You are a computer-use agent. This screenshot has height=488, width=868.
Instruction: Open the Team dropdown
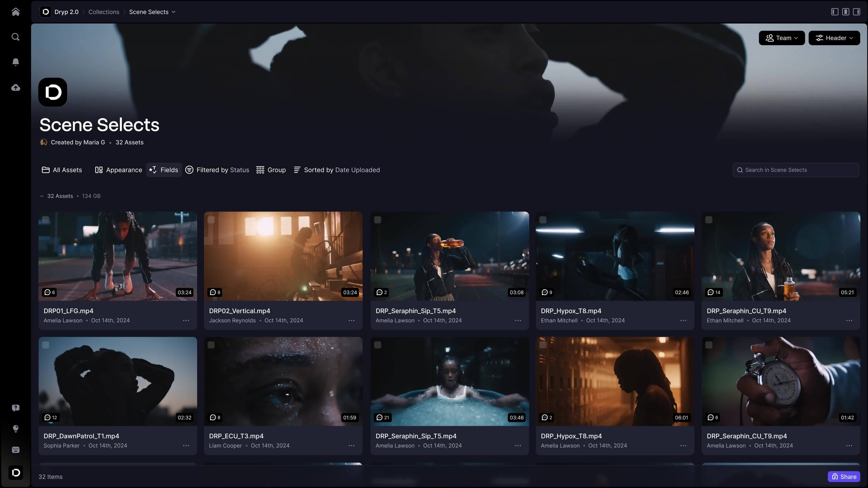(781, 38)
